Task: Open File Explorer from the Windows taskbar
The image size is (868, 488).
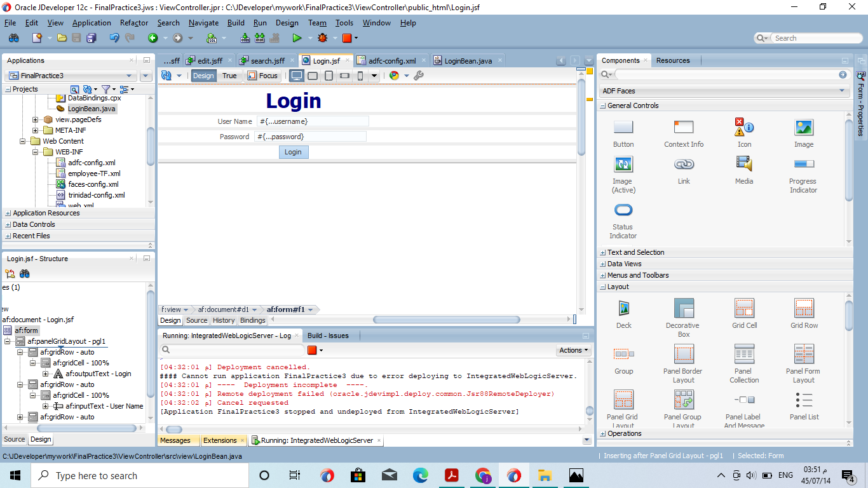Action: (x=545, y=475)
